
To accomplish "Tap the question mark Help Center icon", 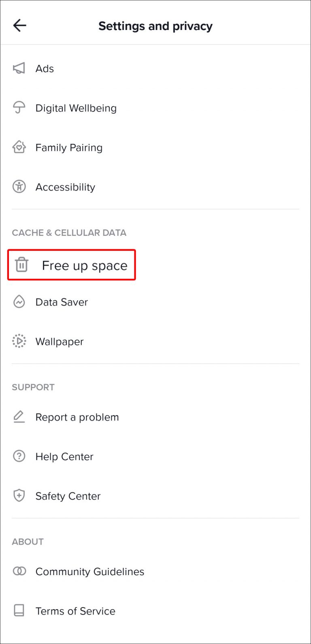I will (x=19, y=456).
